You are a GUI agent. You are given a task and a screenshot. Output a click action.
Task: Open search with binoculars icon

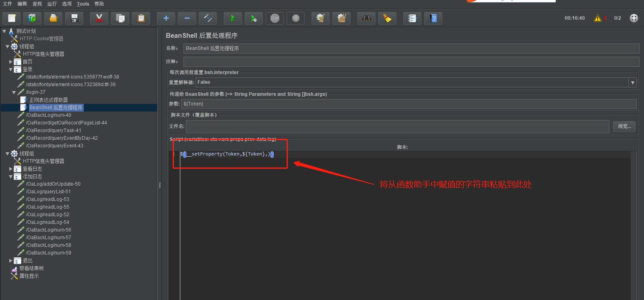click(367, 18)
